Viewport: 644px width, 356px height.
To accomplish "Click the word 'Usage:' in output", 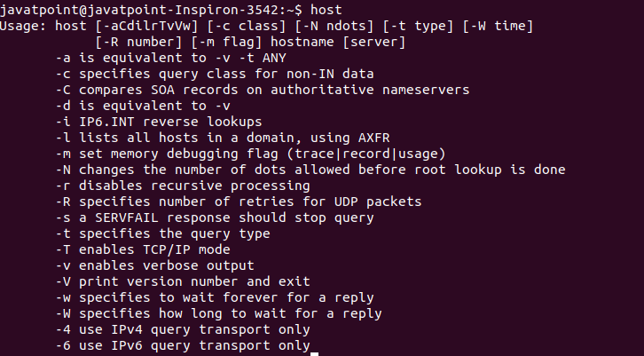I will pos(23,26).
